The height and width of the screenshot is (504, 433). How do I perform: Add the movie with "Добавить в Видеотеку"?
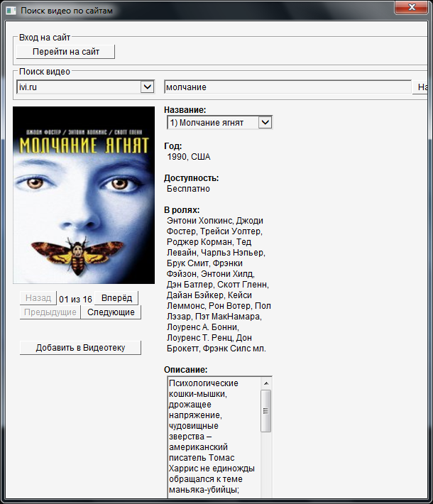(x=80, y=348)
